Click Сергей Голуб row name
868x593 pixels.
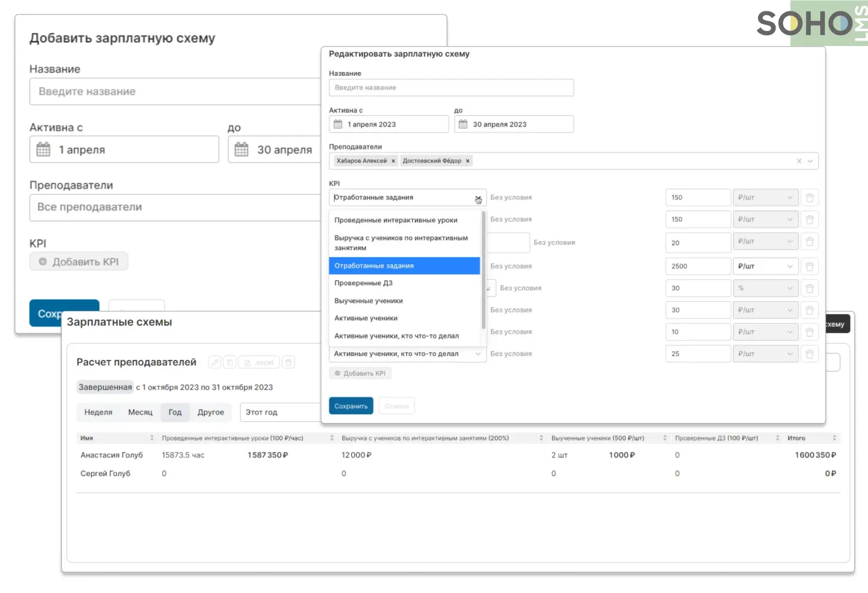(105, 474)
